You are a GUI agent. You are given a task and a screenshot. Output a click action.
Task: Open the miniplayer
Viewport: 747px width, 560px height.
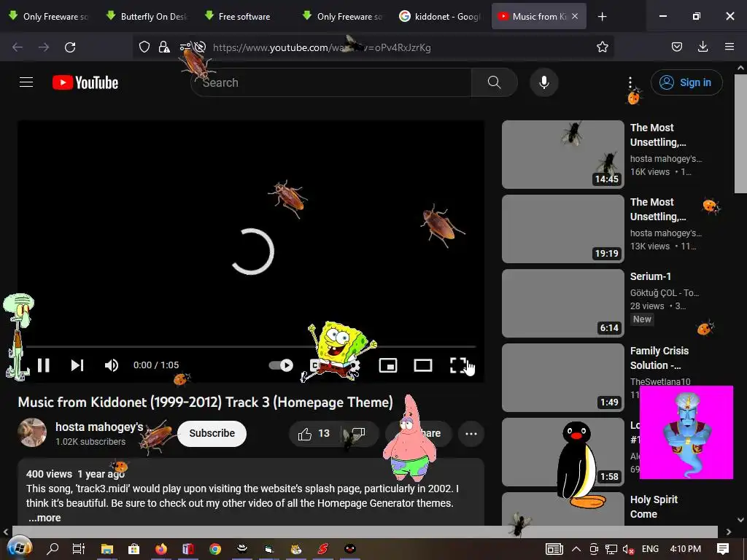pyautogui.click(x=388, y=365)
